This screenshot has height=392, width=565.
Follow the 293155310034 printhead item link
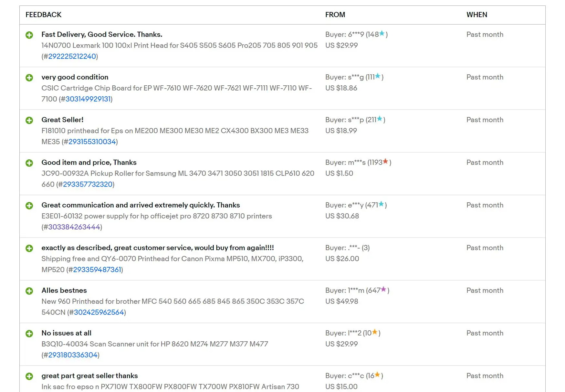[92, 142]
